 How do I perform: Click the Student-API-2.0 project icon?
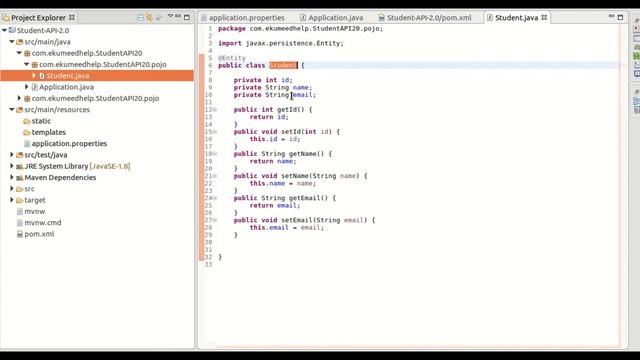click(x=12, y=30)
